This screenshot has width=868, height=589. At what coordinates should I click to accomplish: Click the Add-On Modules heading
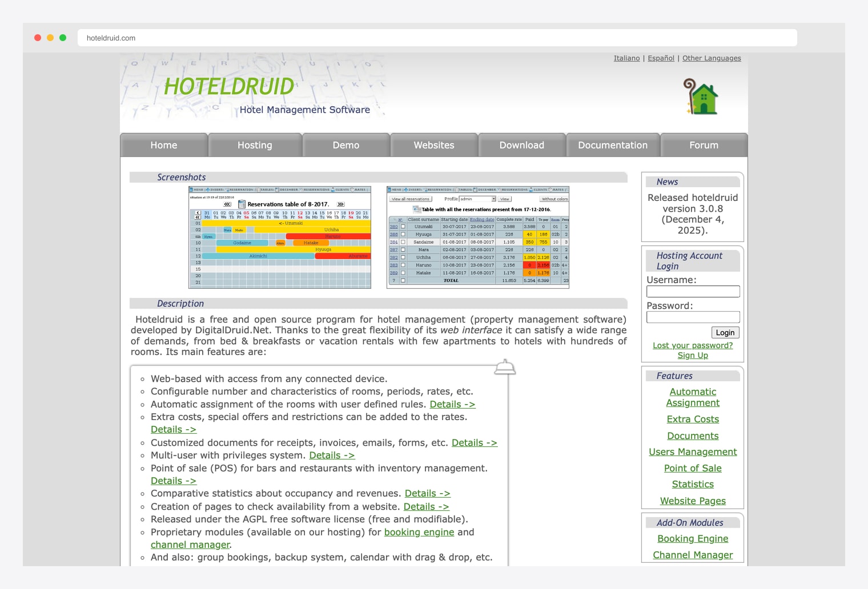pos(690,522)
